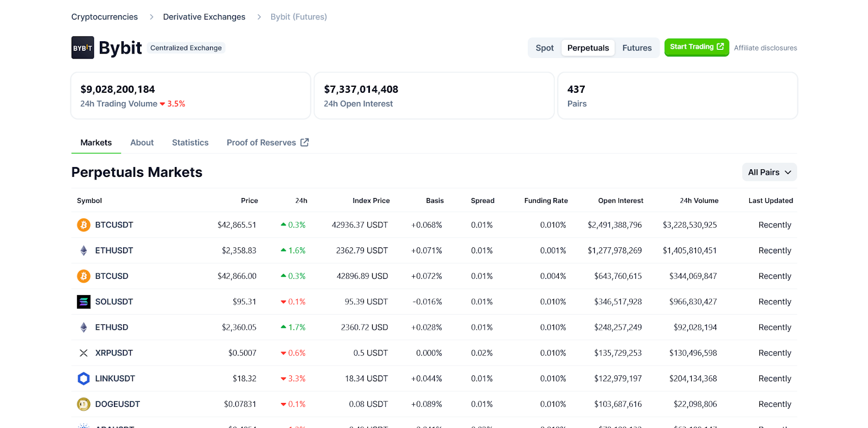
Task: Open the Statistics tab
Action: 190,143
